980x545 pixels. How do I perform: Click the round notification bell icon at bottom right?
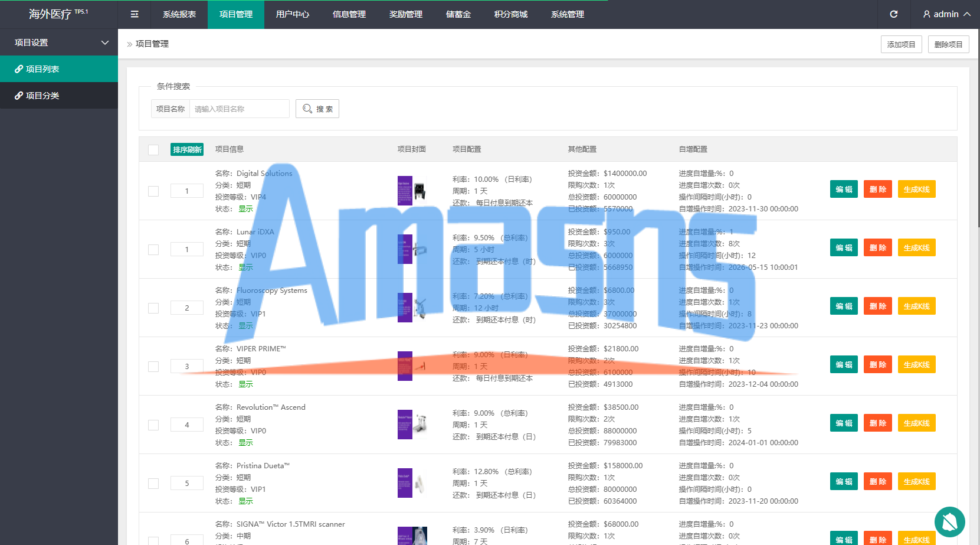click(x=950, y=522)
